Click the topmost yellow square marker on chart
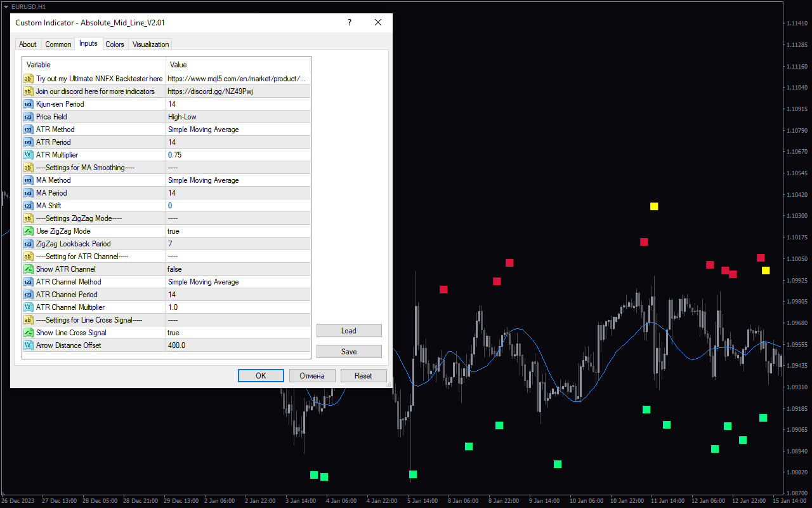This screenshot has height=508, width=812. 654,206
